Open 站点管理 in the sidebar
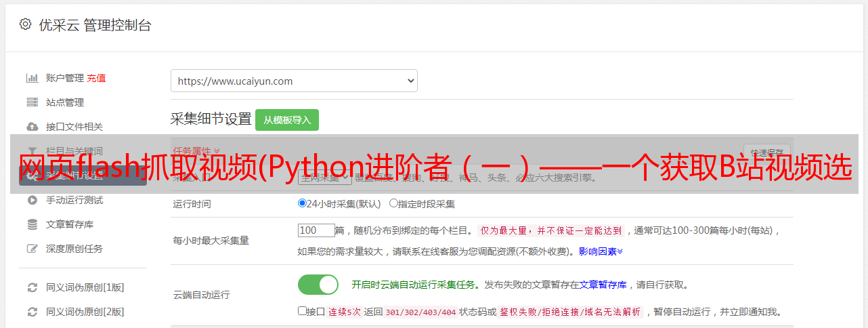 click(65, 102)
